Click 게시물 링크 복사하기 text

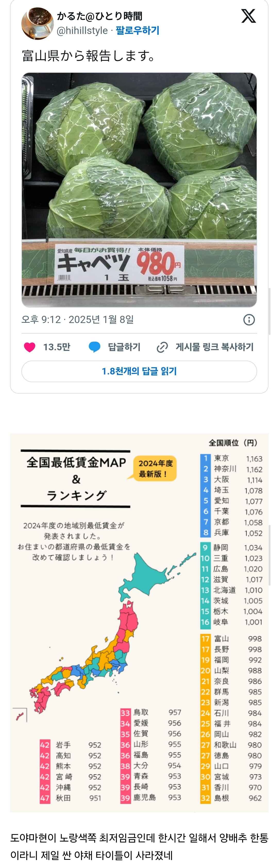(214, 347)
